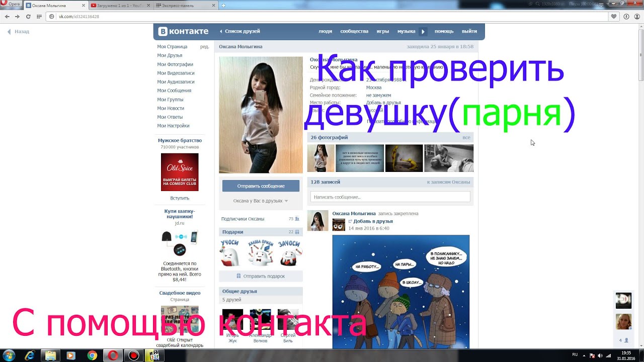Open 'Список друзей' back link in header

(239, 31)
